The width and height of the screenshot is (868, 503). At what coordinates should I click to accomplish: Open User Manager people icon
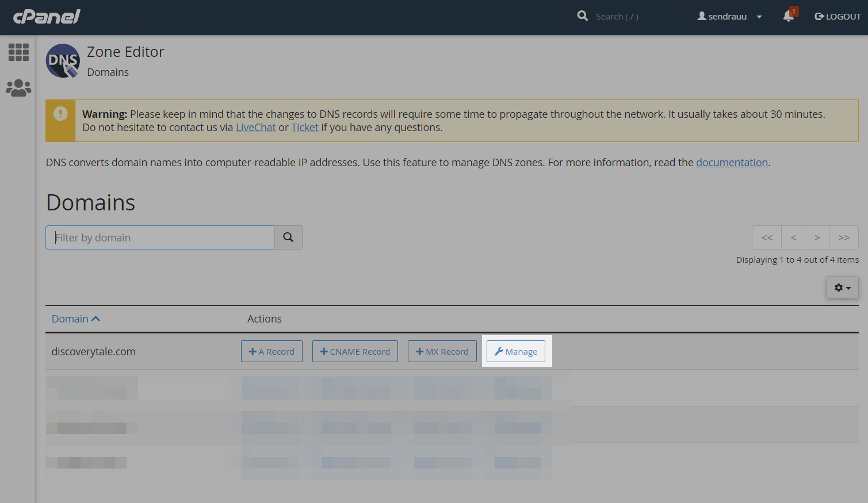(18, 88)
